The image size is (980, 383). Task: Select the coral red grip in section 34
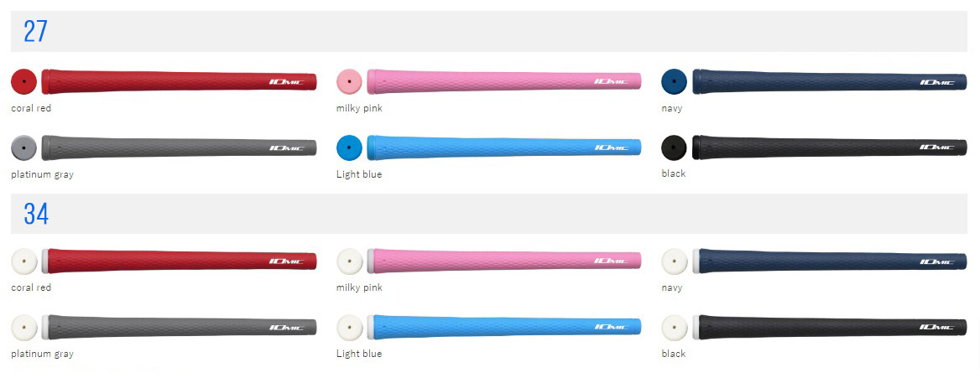tap(179, 261)
